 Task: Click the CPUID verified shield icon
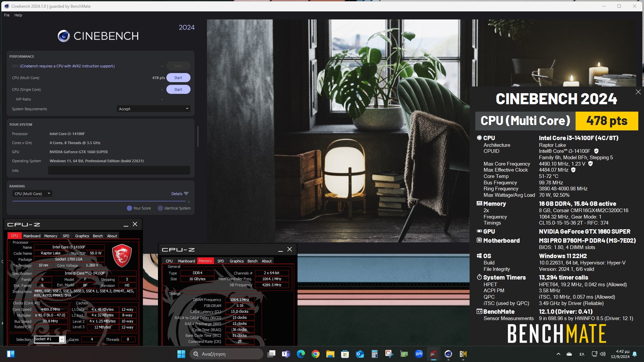click(596, 151)
